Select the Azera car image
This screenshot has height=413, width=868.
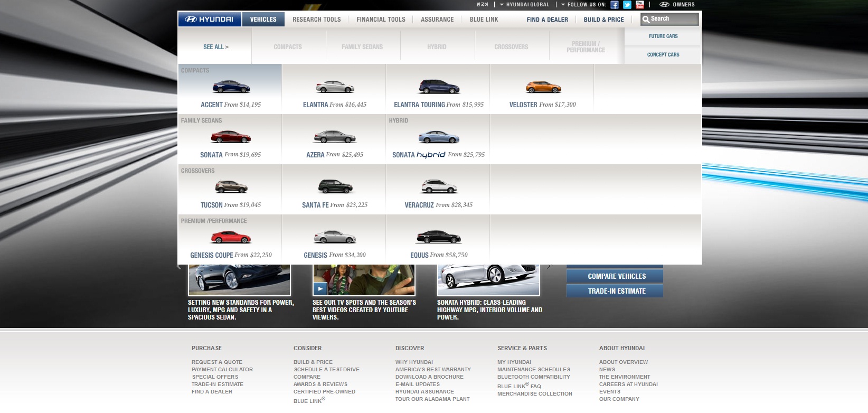tap(335, 137)
